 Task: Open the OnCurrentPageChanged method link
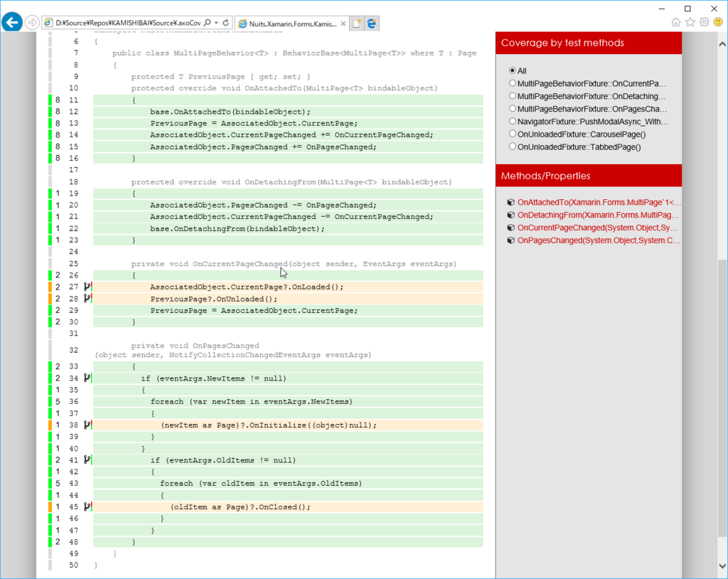tap(597, 228)
